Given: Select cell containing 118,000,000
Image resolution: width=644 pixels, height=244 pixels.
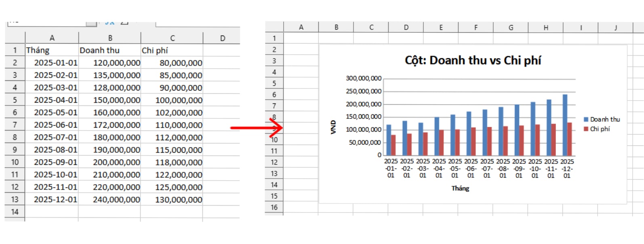Looking at the screenshot, I should tap(172, 162).
